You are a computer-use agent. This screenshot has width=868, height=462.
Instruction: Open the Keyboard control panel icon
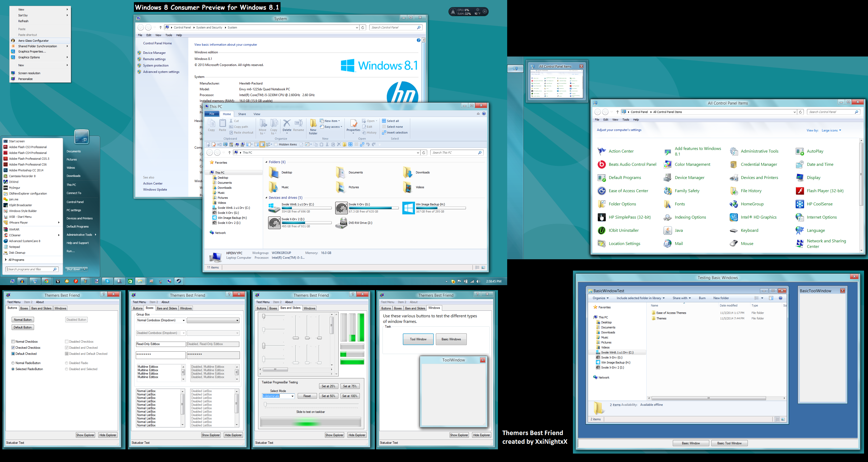coord(734,230)
